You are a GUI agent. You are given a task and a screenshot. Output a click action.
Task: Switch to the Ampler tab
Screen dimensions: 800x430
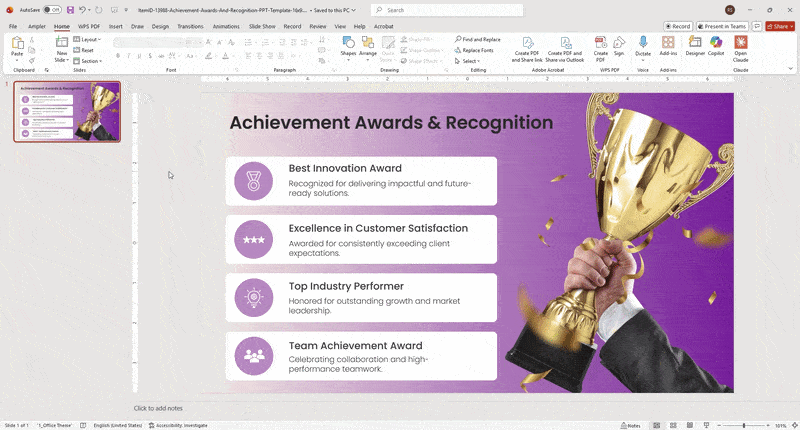click(37, 26)
